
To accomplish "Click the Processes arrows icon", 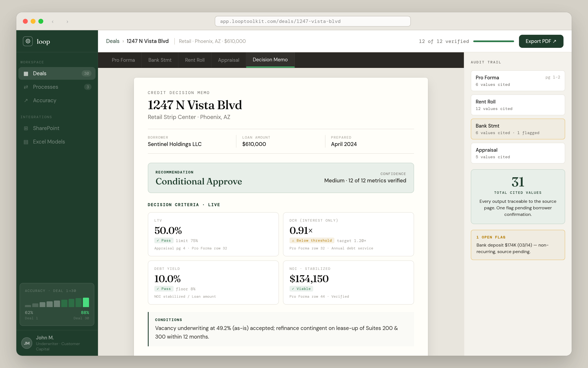I will tap(26, 87).
